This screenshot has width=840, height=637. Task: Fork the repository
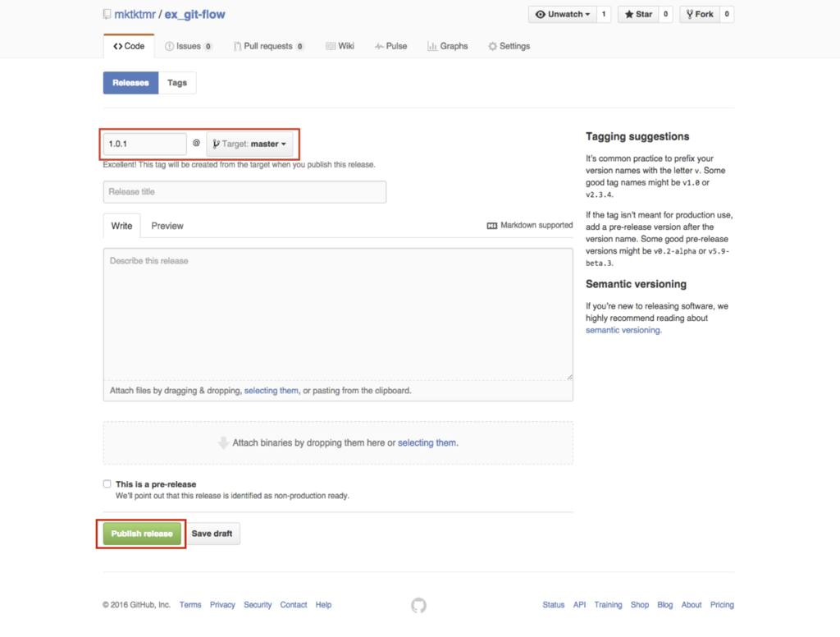(x=700, y=15)
